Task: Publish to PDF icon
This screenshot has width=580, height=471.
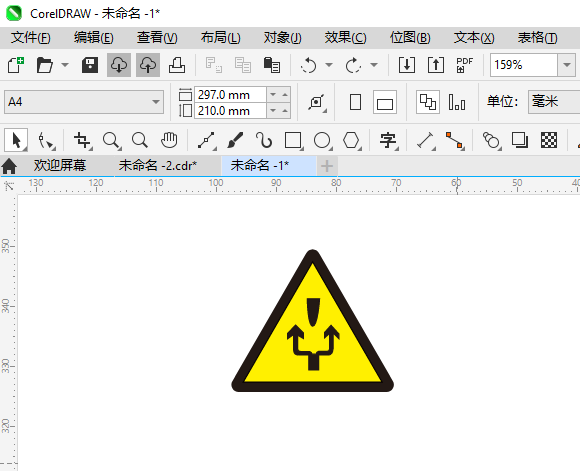Action: click(465, 65)
